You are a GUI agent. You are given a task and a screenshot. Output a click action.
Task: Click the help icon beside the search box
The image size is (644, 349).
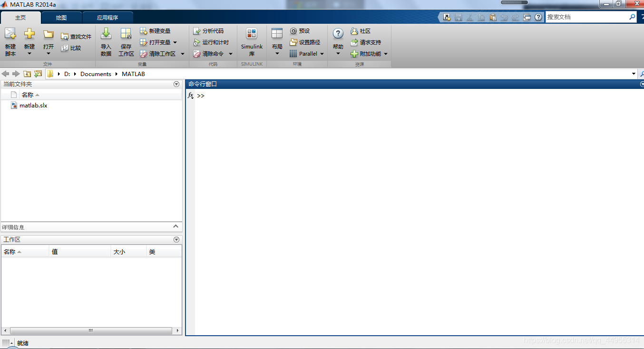point(538,17)
